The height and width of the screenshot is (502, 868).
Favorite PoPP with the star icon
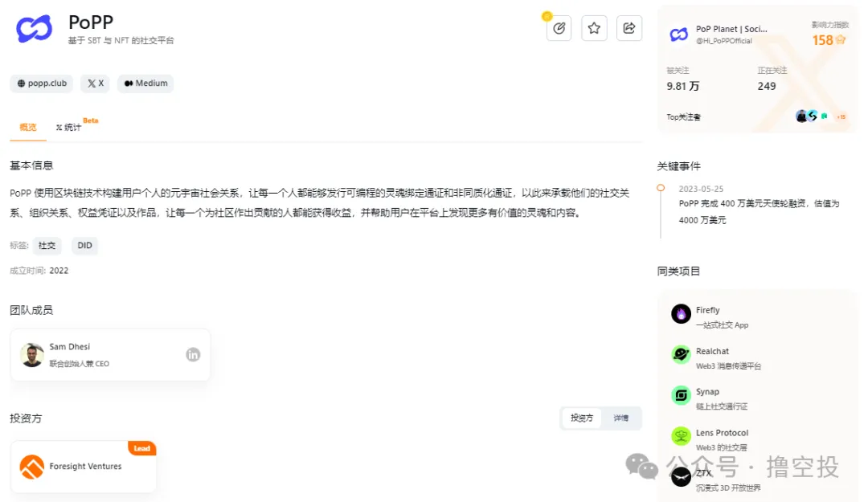(x=594, y=28)
